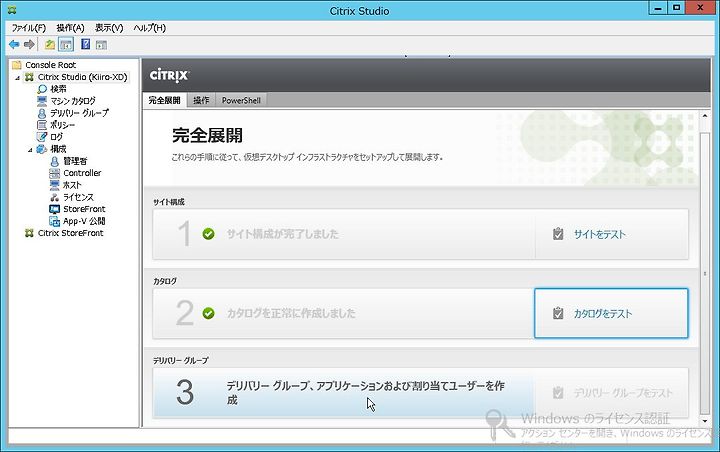Click the Back arrow toolbar icon
The width and height of the screenshot is (720, 452).
tap(14, 44)
